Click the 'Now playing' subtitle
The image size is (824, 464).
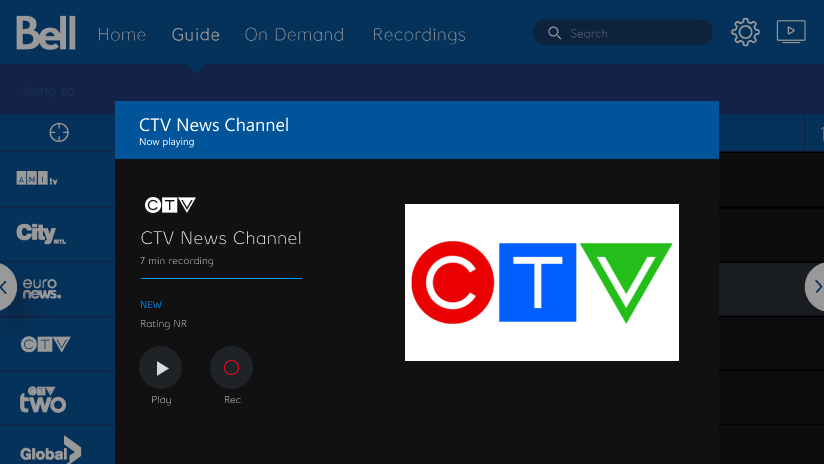click(167, 142)
